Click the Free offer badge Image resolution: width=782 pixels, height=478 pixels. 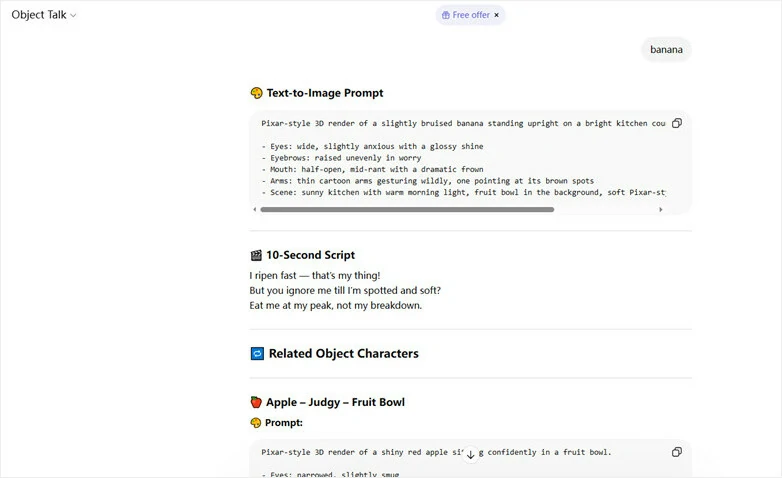(470, 15)
